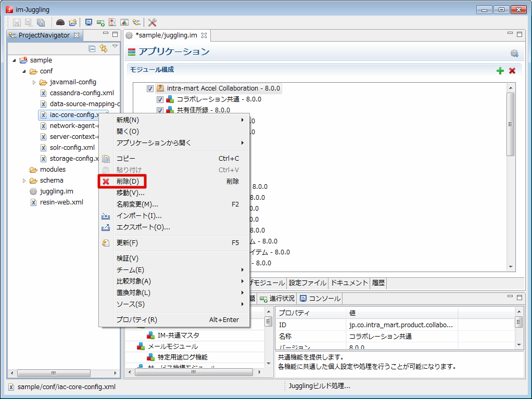Viewport: 532px width, 399px height.
Task: Click the Save toolbar icon
Action: click(x=17, y=22)
